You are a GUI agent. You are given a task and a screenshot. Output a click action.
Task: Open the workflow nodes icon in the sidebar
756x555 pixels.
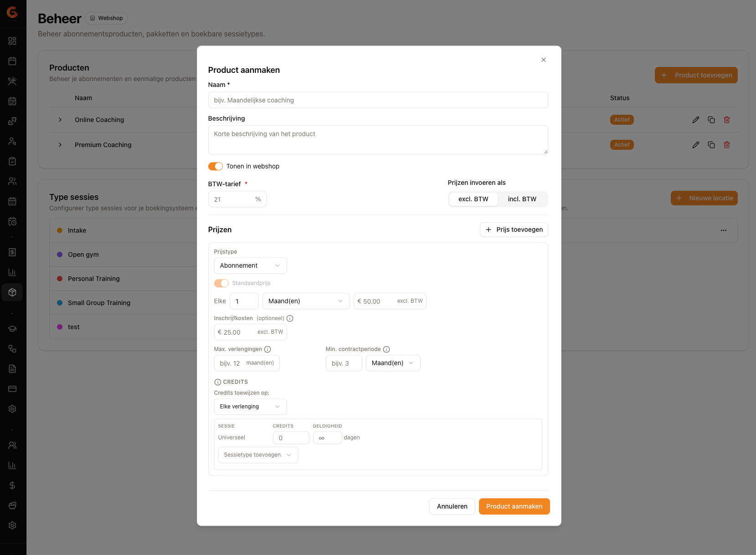[12, 349]
